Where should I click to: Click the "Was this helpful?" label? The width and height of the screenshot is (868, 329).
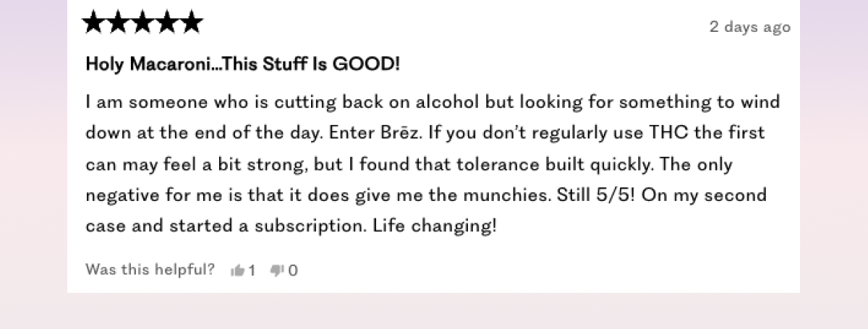150,270
